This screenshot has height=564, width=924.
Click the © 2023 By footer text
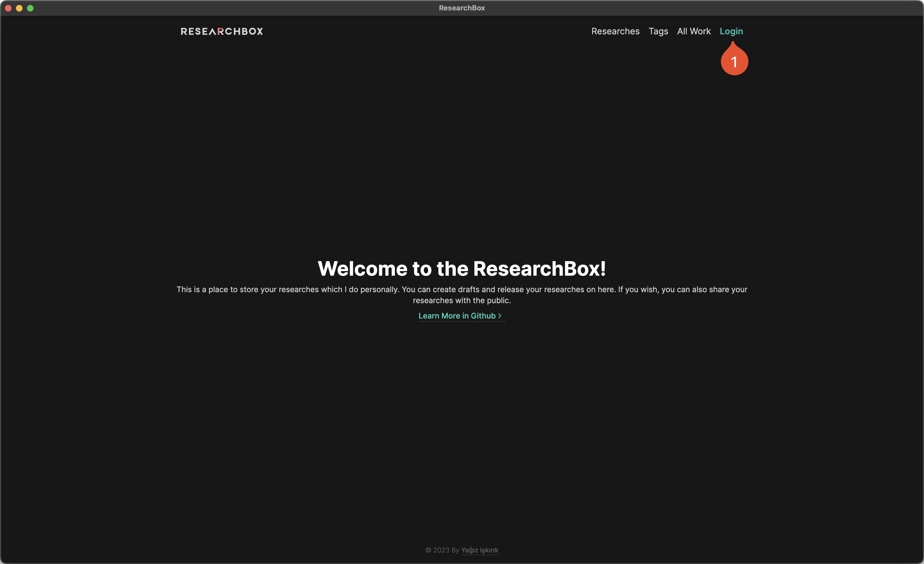442,550
